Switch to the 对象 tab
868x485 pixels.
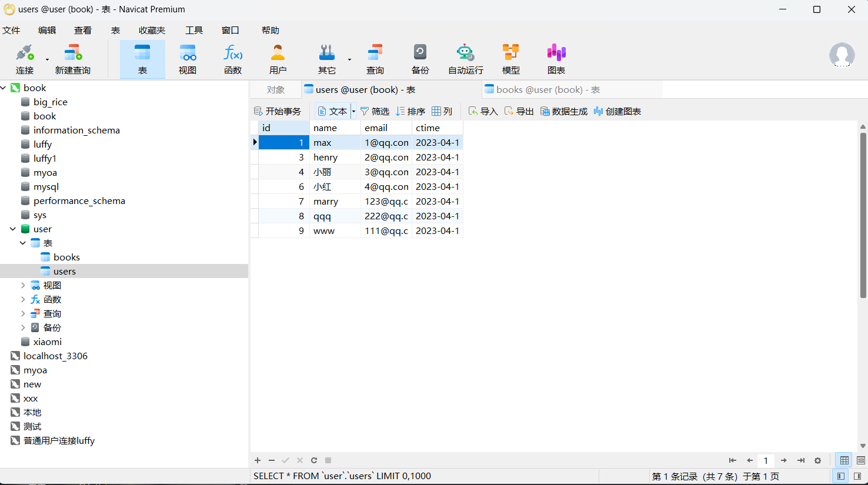[276, 89]
